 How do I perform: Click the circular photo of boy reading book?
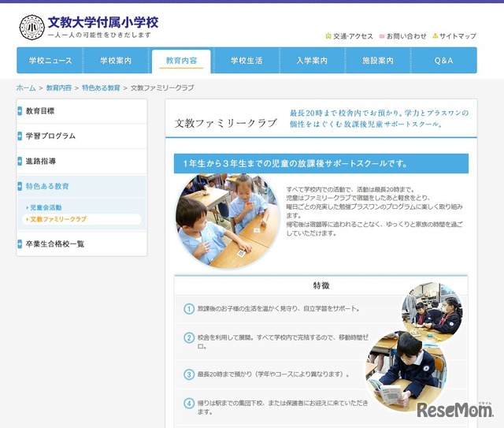[406, 372]
